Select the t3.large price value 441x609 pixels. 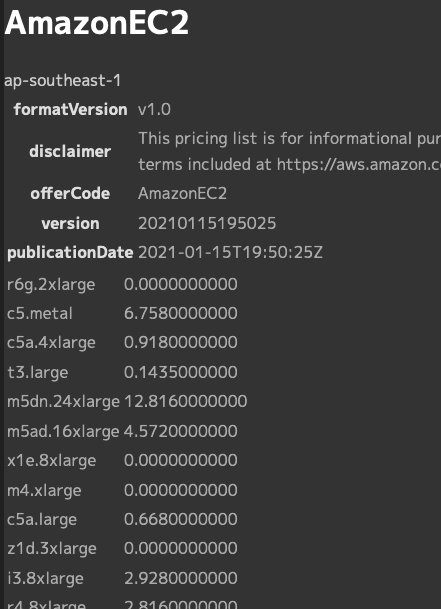click(x=181, y=372)
